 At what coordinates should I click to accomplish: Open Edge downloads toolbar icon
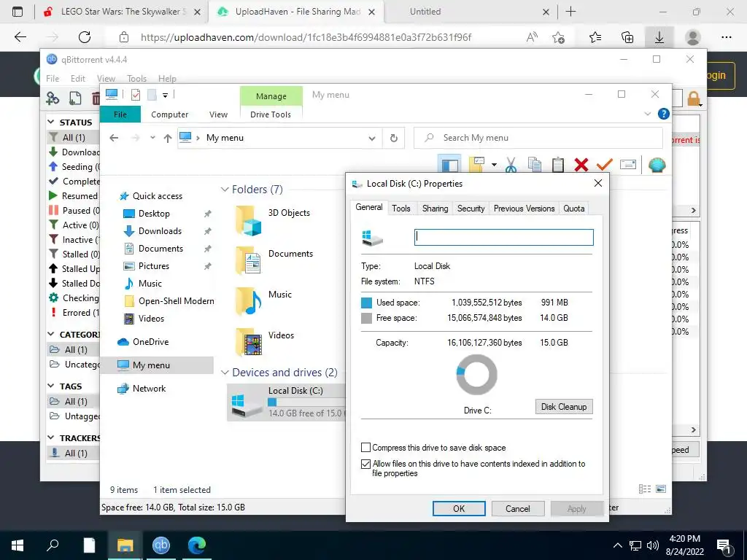(x=659, y=37)
